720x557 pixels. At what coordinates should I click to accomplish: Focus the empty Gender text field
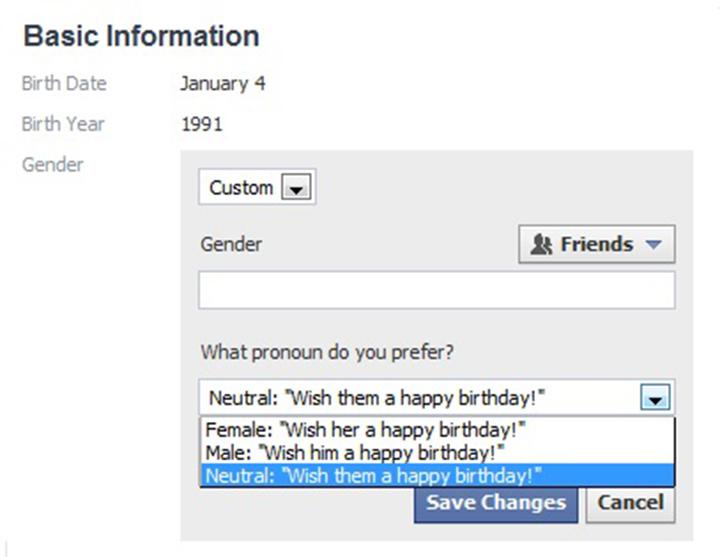pos(437,290)
